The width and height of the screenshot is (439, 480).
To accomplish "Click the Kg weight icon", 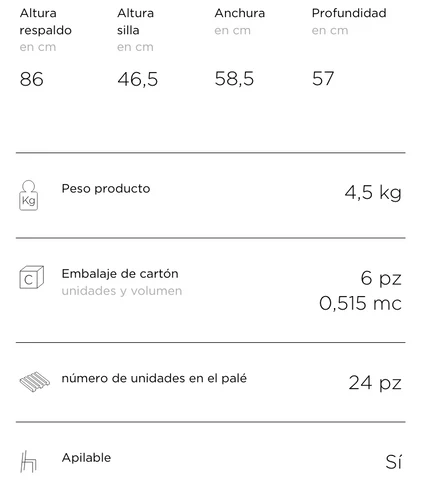I will click(29, 195).
